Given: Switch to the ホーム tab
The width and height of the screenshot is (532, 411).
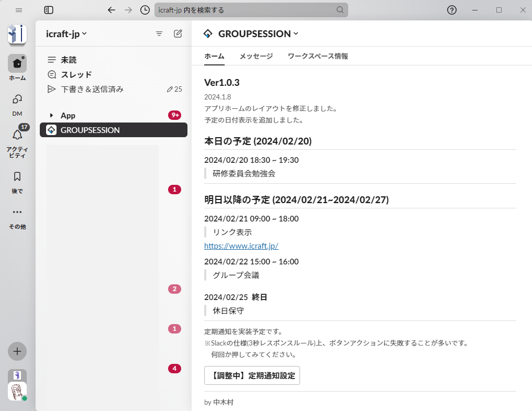Looking at the screenshot, I should [x=214, y=56].
